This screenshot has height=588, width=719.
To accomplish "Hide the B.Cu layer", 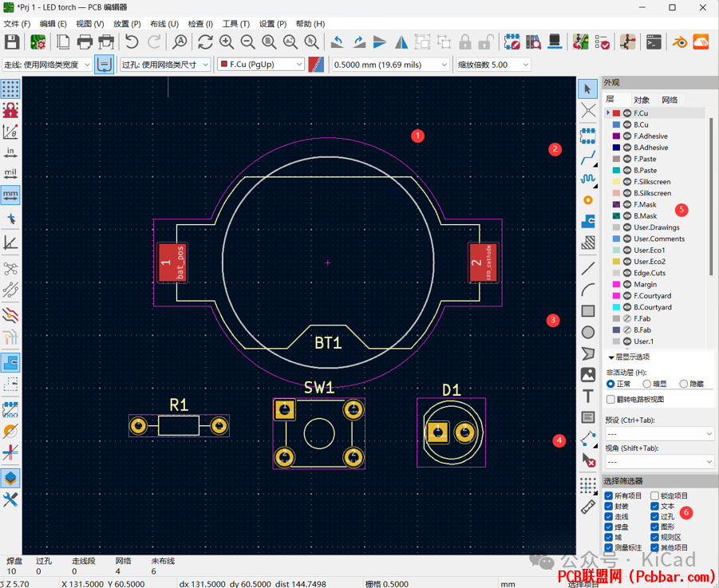I will click(x=627, y=124).
